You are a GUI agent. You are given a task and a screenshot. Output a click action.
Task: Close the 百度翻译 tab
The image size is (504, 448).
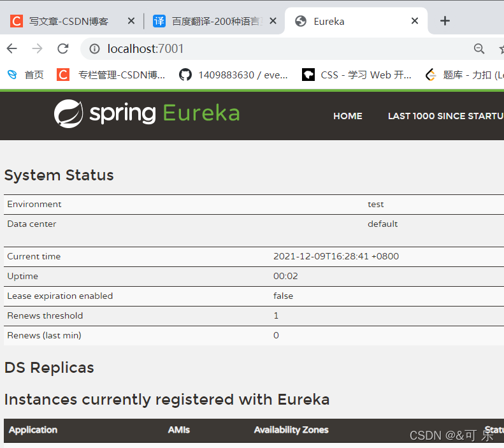[273, 21]
